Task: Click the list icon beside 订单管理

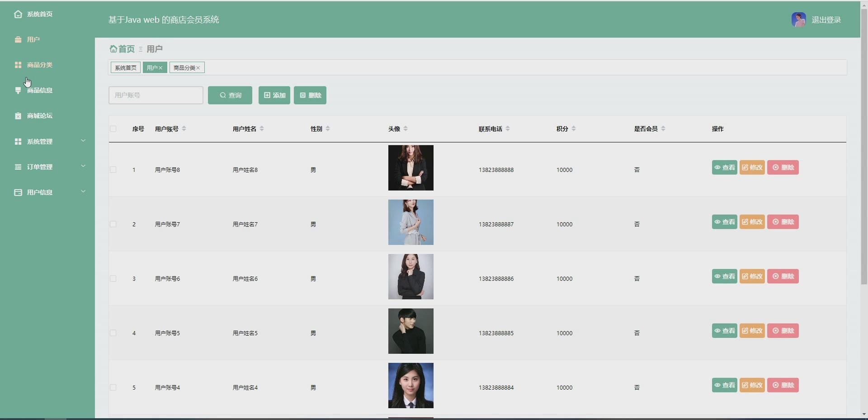Action: (x=18, y=167)
